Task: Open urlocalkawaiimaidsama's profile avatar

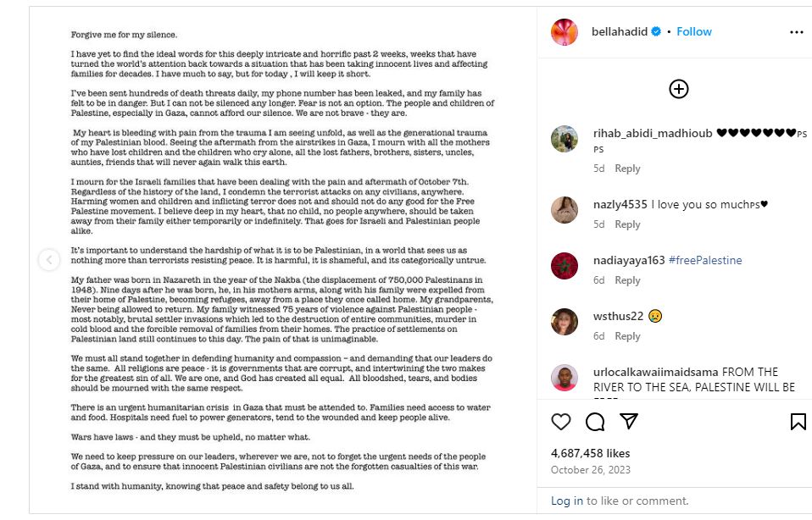Action: coord(565,378)
